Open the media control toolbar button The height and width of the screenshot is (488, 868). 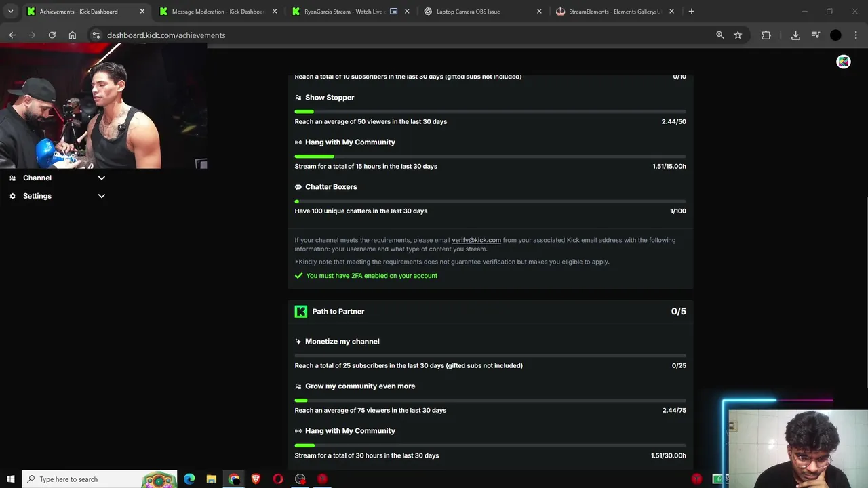click(x=816, y=35)
